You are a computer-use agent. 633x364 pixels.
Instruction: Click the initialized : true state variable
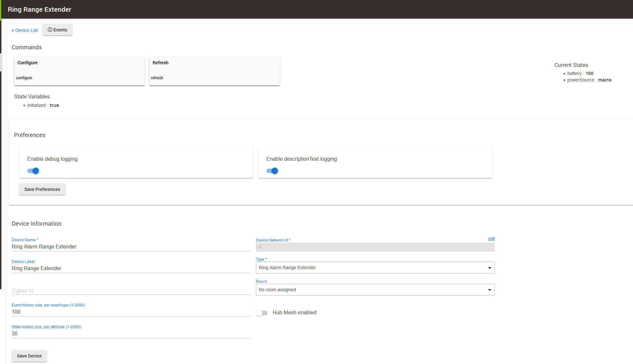click(x=43, y=105)
